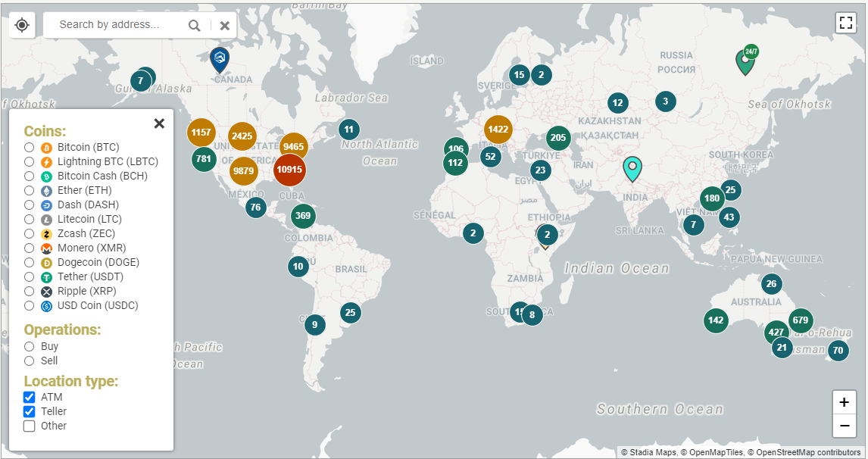The width and height of the screenshot is (868, 459).
Task: Enter fullscreen map view
Action: pos(845,23)
